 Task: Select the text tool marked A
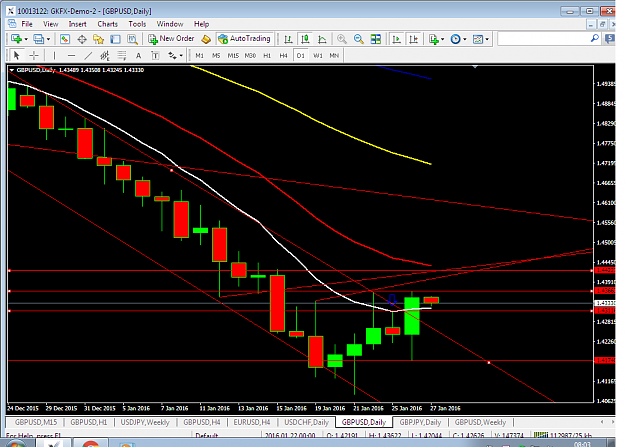coord(138,55)
